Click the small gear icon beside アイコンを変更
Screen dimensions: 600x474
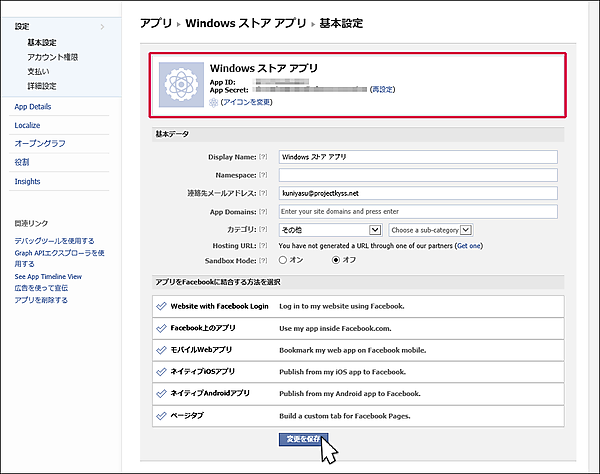coord(212,102)
